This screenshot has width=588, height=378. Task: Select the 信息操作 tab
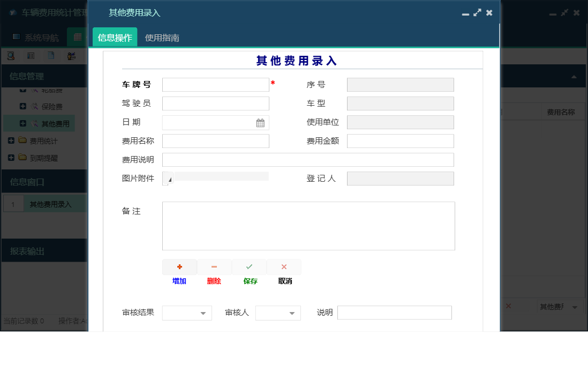point(114,38)
